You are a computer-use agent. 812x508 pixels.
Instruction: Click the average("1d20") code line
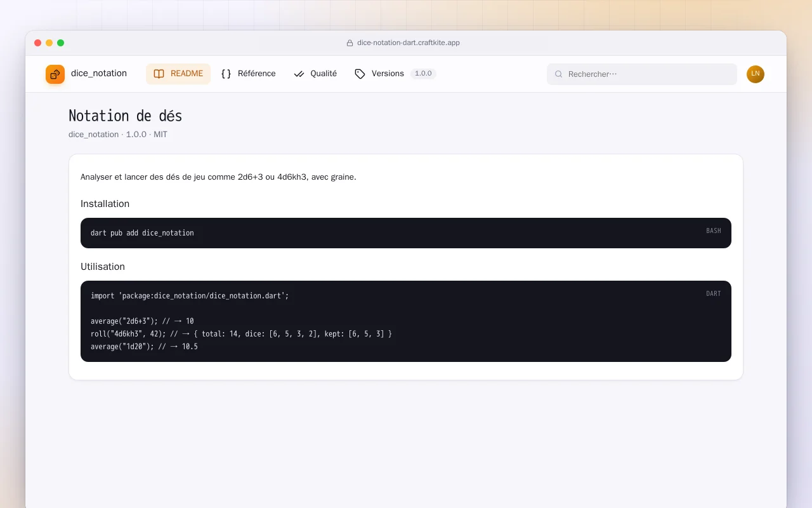(144, 347)
